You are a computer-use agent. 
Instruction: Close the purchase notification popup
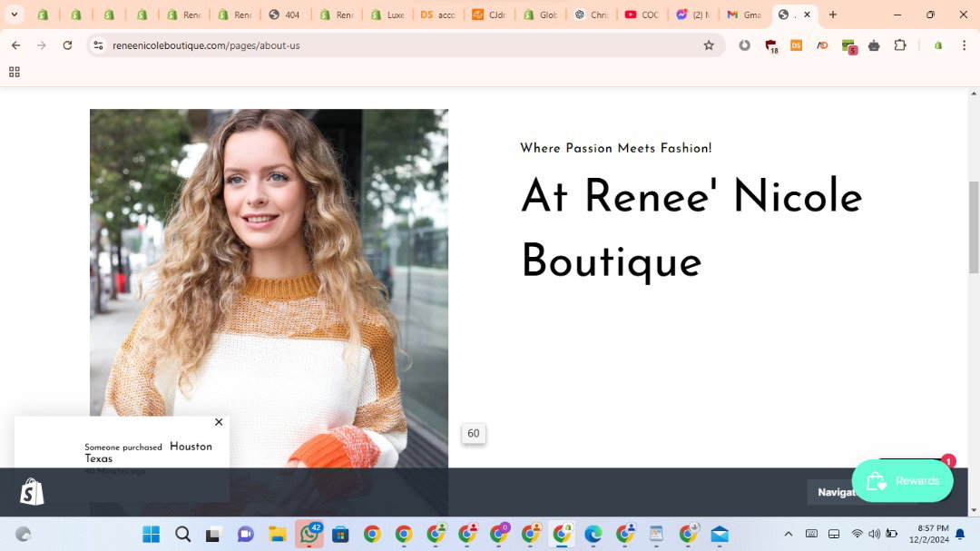click(x=219, y=422)
